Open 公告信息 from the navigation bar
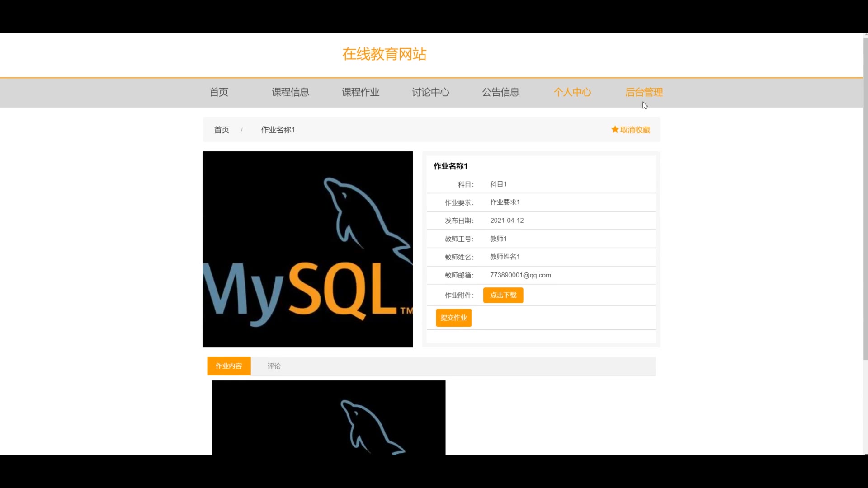This screenshot has width=868, height=488. [500, 92]
